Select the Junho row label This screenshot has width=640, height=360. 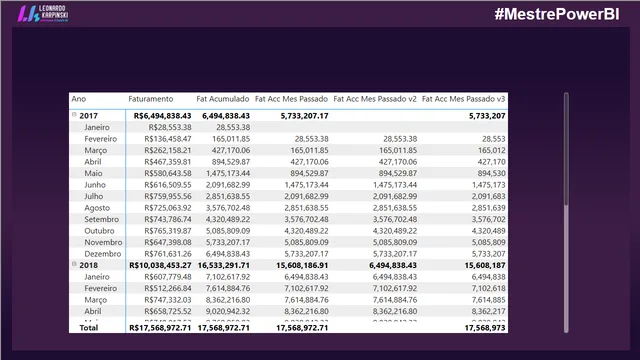[95, 184]
